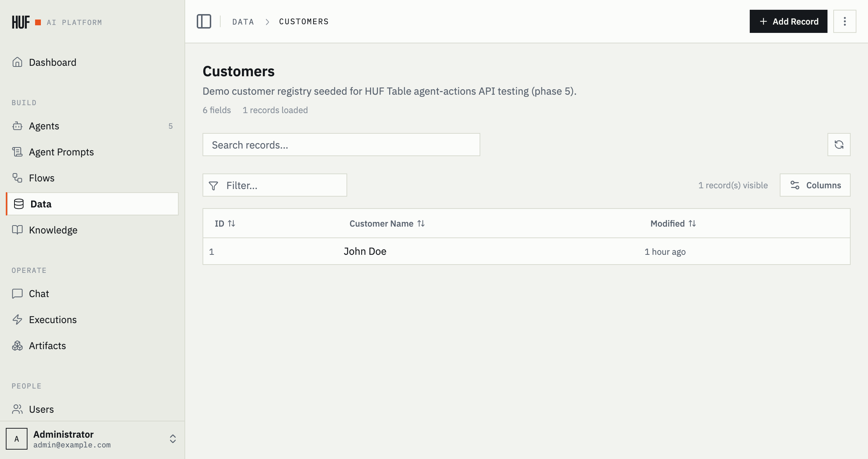Click the admin@example.com email text
This screenshot has width=868, height=459.
72,445
